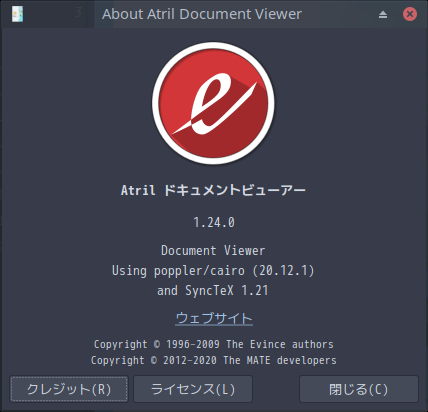Dismiss dialog with 閉じる(C) button

(x=359, y=389)
